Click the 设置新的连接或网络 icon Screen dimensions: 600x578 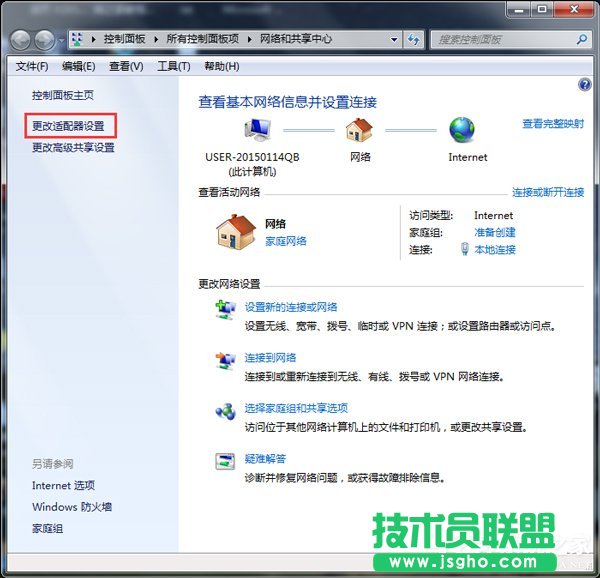225,310
